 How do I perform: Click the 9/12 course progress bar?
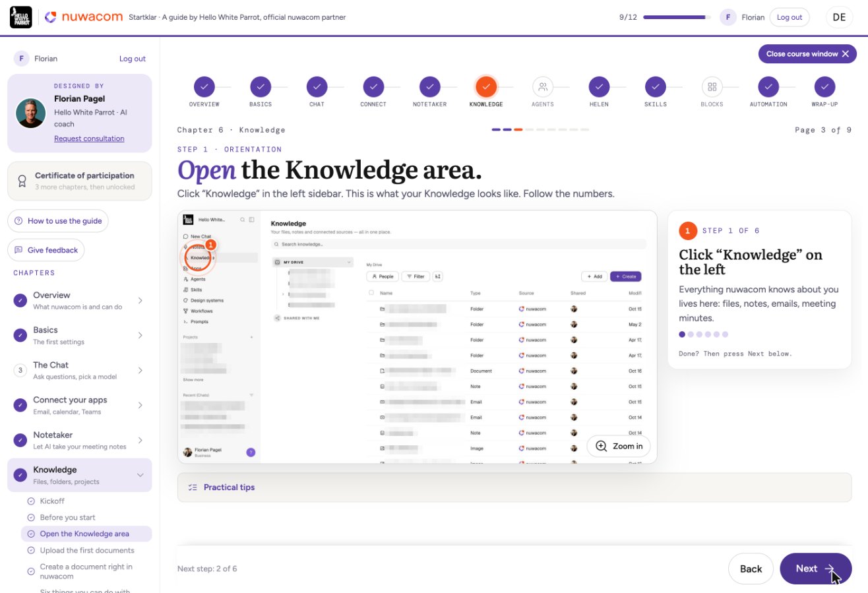pos(677,17)
